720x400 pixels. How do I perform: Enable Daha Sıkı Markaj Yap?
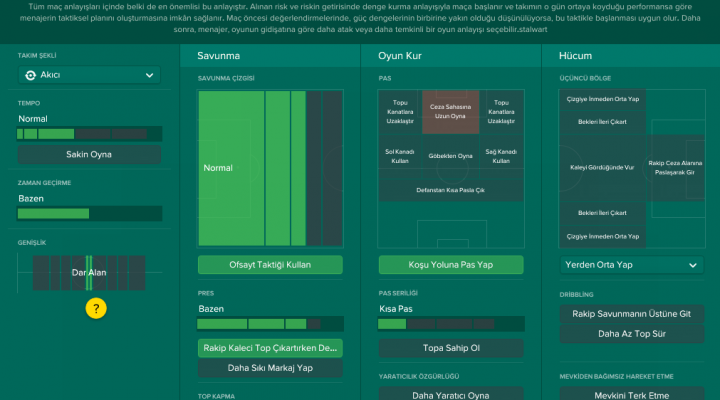[x=270, y=368]
